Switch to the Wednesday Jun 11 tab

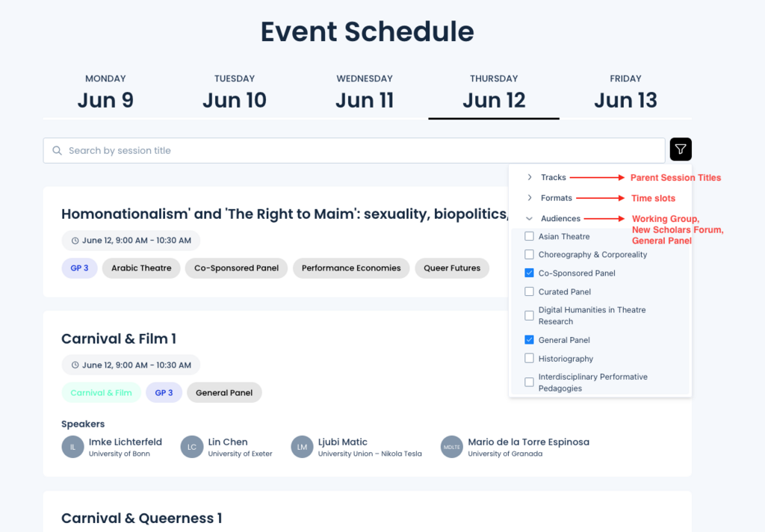point(365,93)
